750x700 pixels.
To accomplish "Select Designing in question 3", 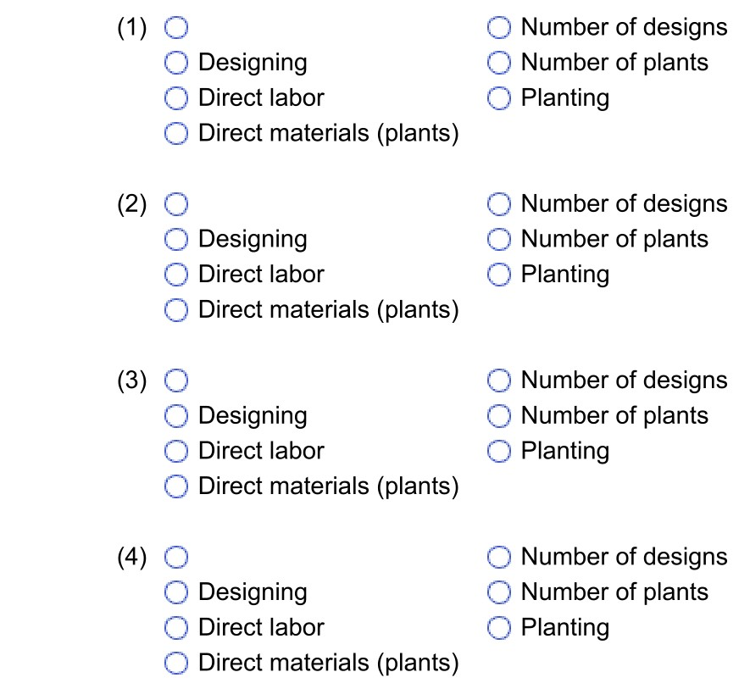I will [176, 415].
